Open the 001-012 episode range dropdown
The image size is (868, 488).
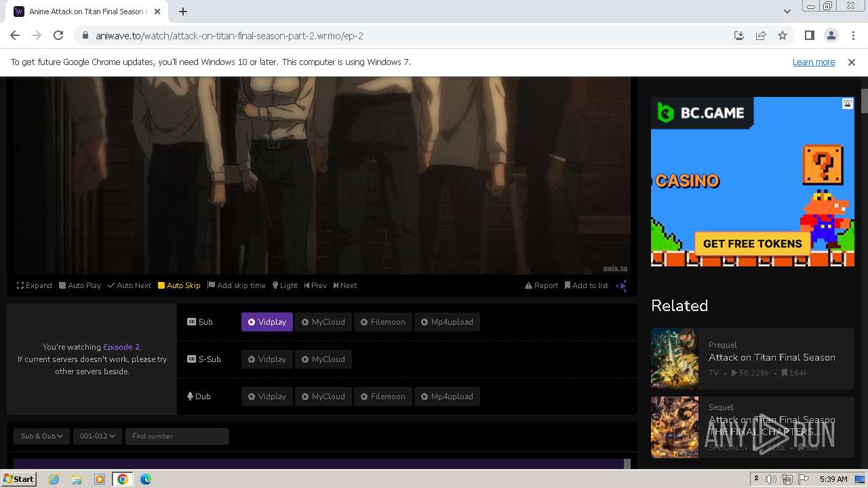coord(97,436)
